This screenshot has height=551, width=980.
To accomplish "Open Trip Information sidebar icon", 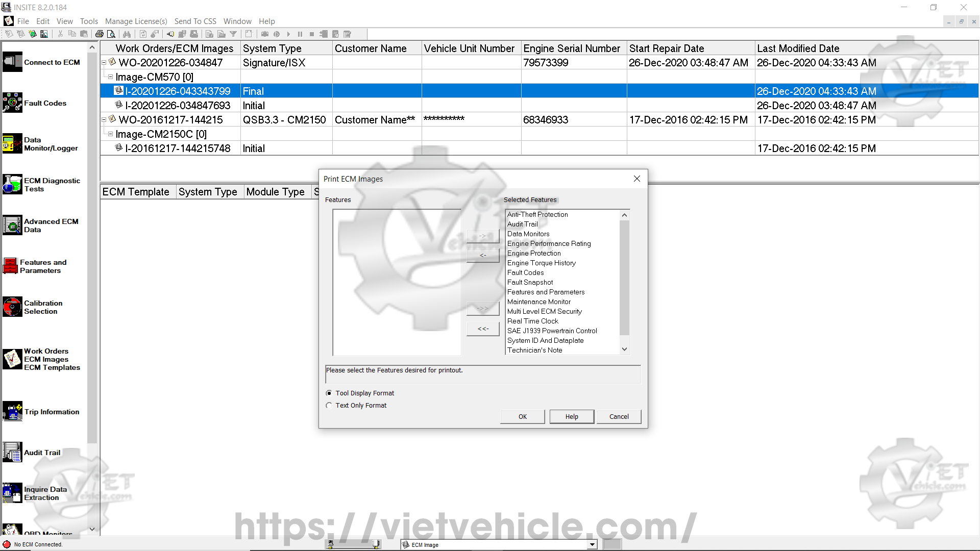I will coord(13,412).
